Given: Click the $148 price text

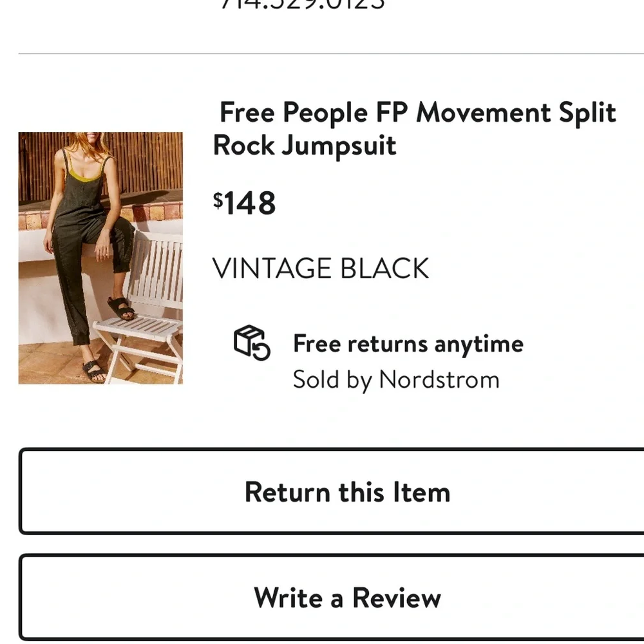Looking at the screenshot, I should tap(245, 204).
